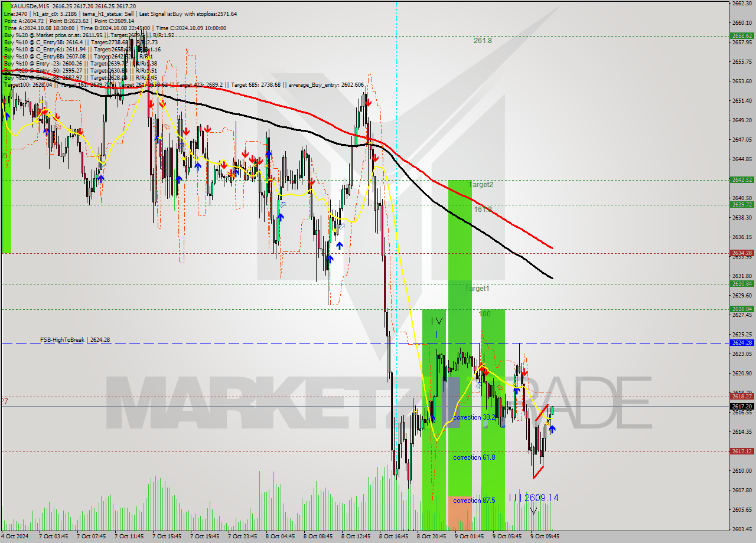Click the 7 Oct 19:45 time label

204,537
